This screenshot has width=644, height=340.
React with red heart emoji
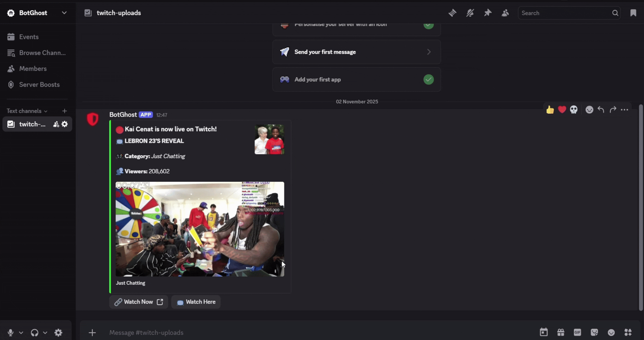(562, 110)
